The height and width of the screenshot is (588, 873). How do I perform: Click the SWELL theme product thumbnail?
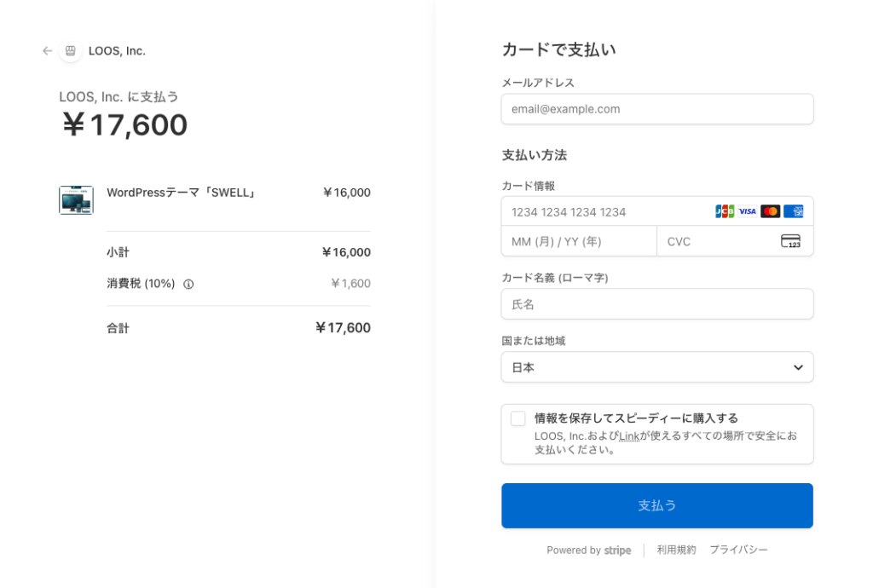pos(76,200)
